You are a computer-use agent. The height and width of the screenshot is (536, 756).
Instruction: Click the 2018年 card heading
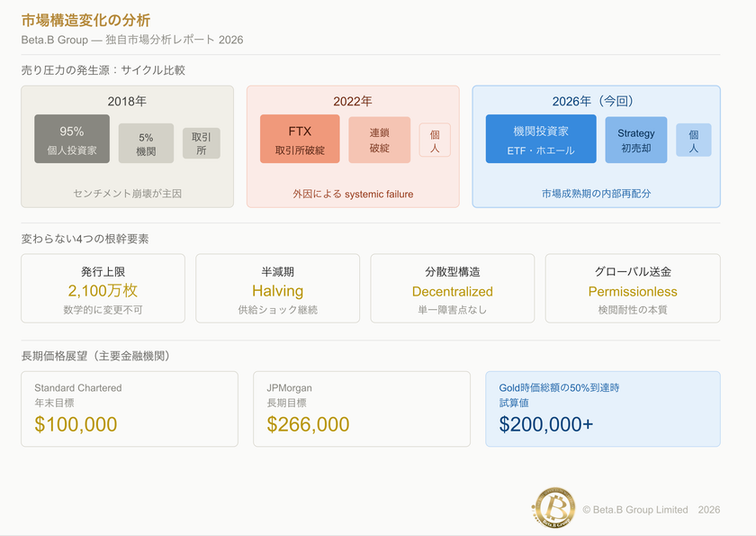(x=127, y=101)
